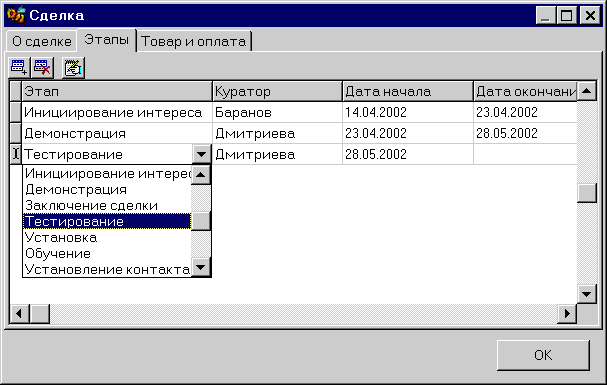This screenshot has width=607, height=385.
Task: Click the Дата окончания column header
Action: click(525, 91)
